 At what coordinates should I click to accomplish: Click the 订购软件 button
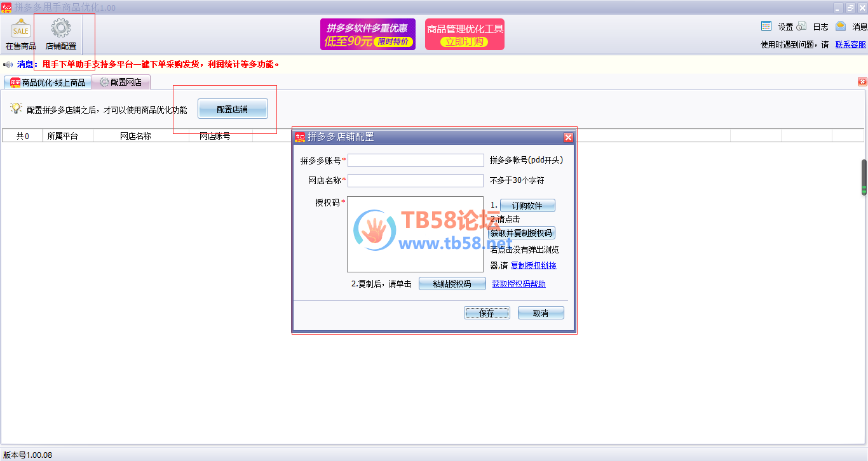coord(527,206)
